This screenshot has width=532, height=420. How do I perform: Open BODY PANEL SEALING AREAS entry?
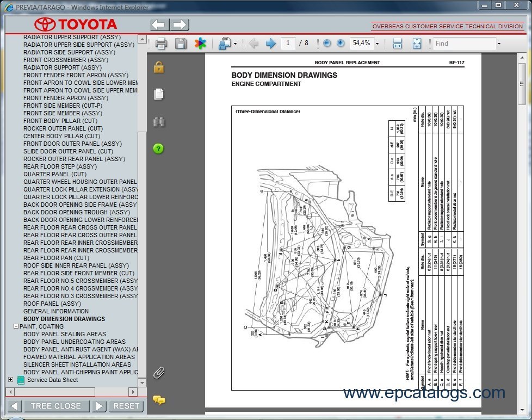click(x=65, y=334)
